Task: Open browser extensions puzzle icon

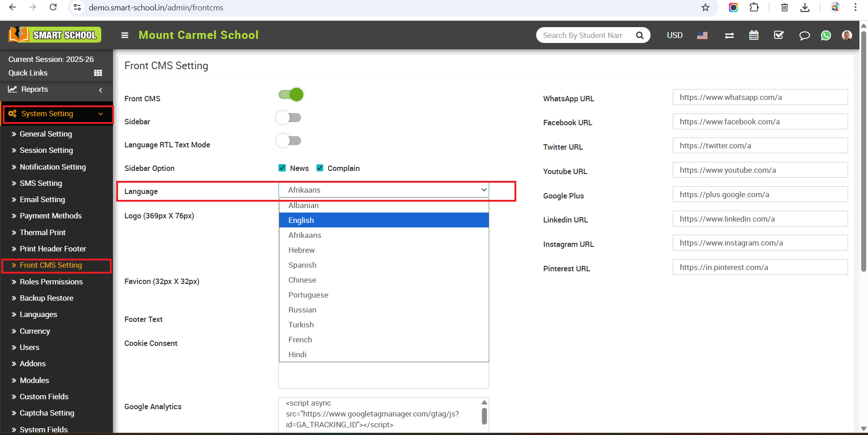Action: coord(754,7)
